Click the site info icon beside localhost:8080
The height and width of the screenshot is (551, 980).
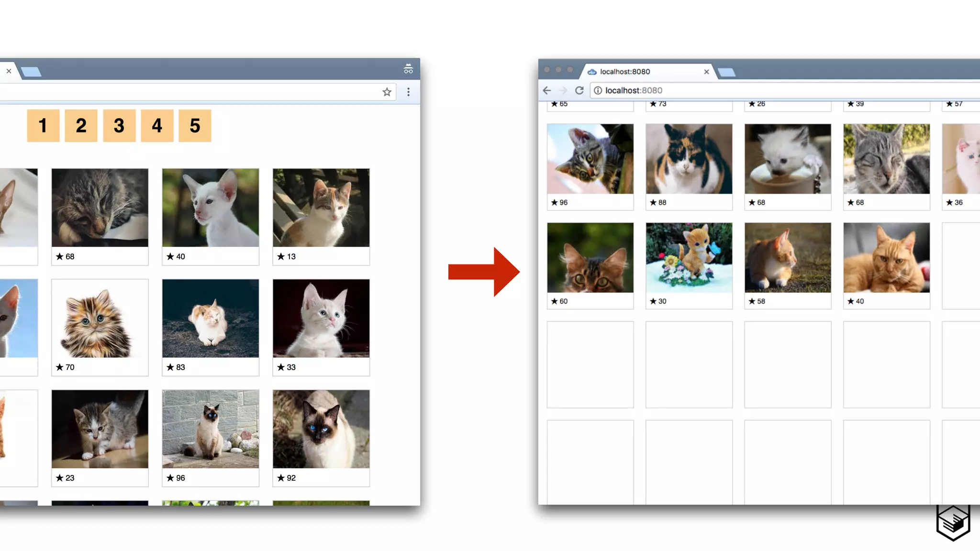598,90
